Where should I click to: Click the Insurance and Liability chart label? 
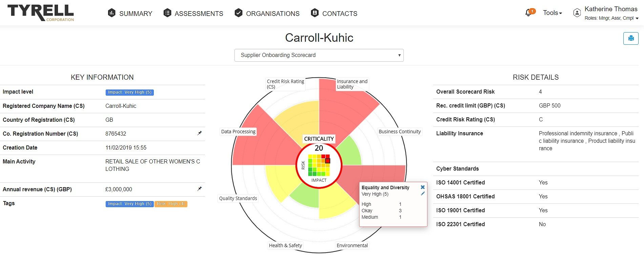tap(352, 84)
